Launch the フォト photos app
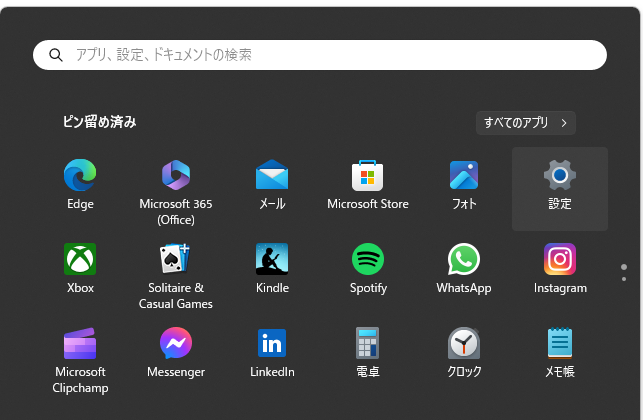The image size is (643, 420). click(464, 185)
